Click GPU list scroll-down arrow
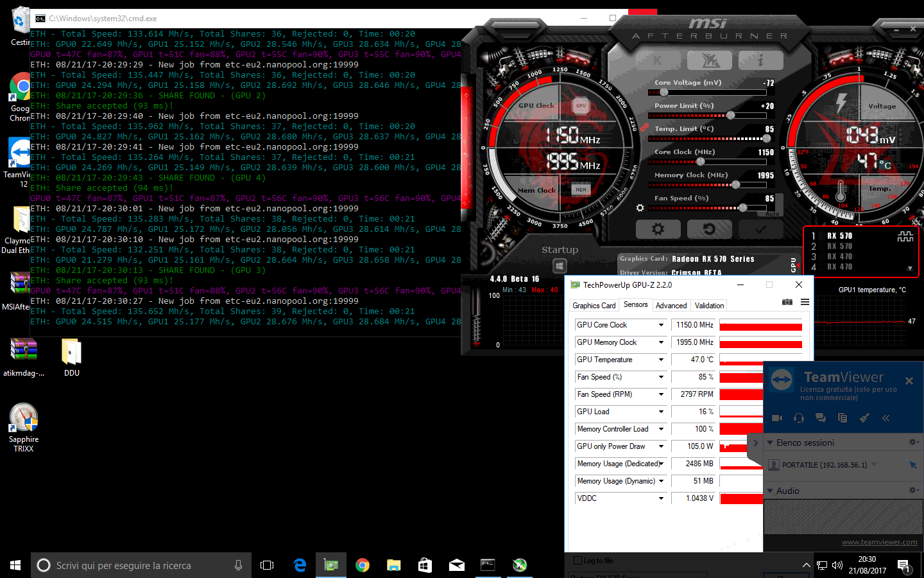The height and width of the screenshot is (578, 924). [x=910, y=268]
